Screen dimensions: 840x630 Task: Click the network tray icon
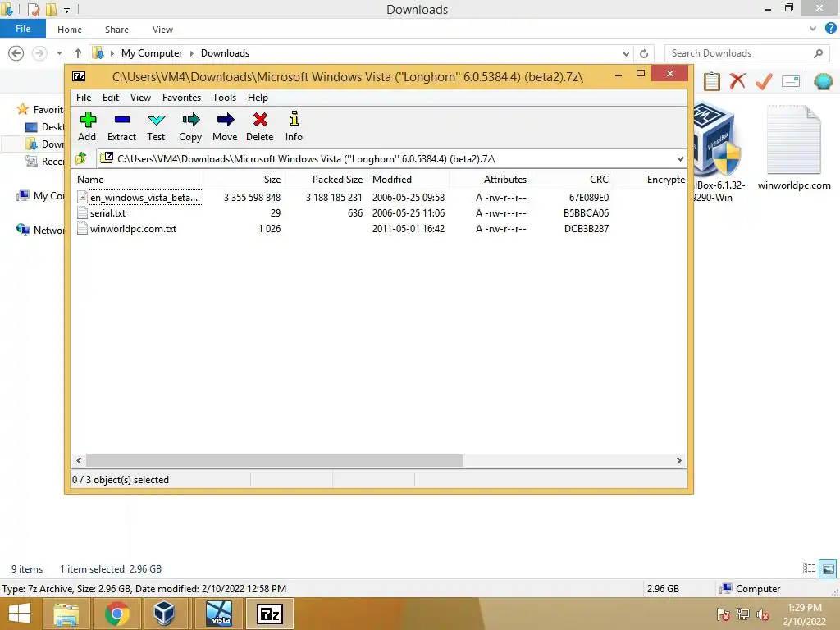coord(743,614)
